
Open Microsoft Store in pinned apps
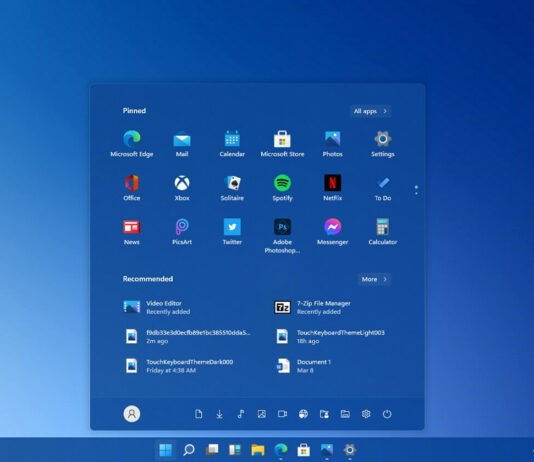[x=282, y=143]
